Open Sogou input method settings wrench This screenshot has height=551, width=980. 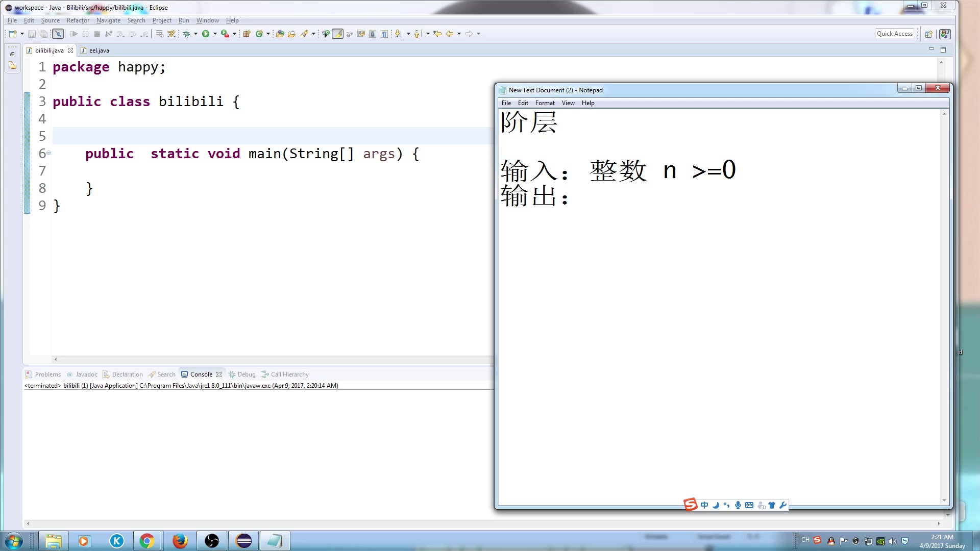[x=784, y=506]
